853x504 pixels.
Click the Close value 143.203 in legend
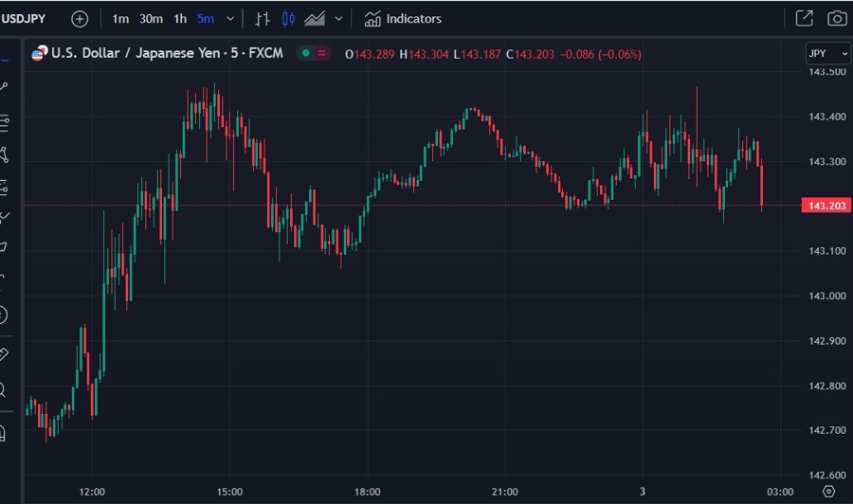coord(535,54)
